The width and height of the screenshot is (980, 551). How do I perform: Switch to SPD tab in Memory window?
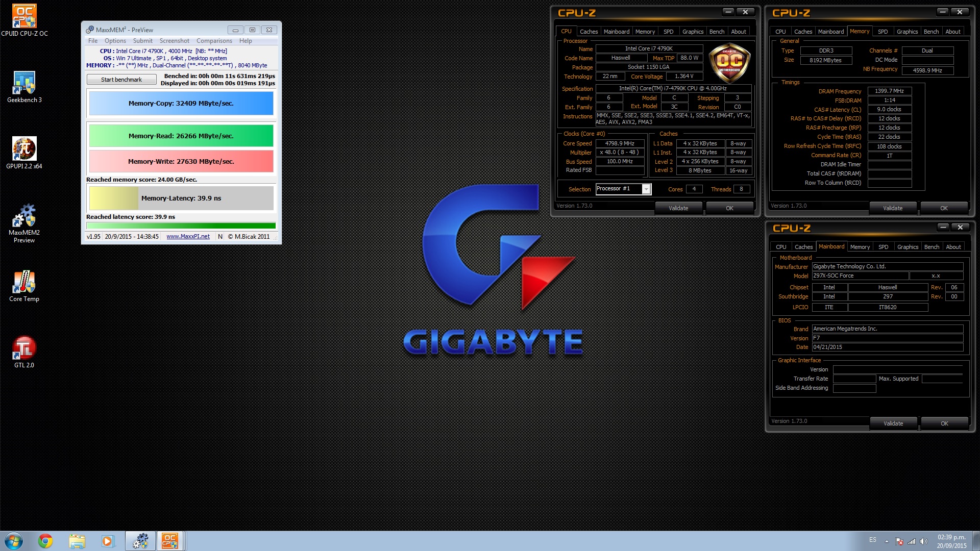[883, 32]
